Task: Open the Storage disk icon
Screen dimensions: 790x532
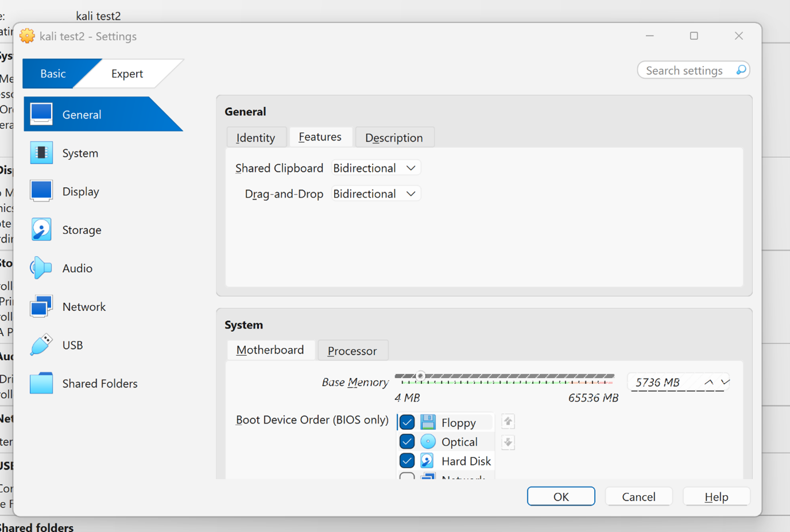Action: (41, 230)
